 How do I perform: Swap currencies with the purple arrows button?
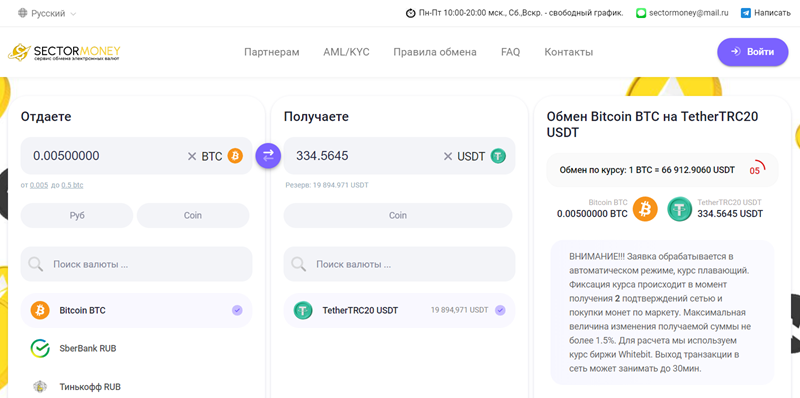tap(268, 155)
